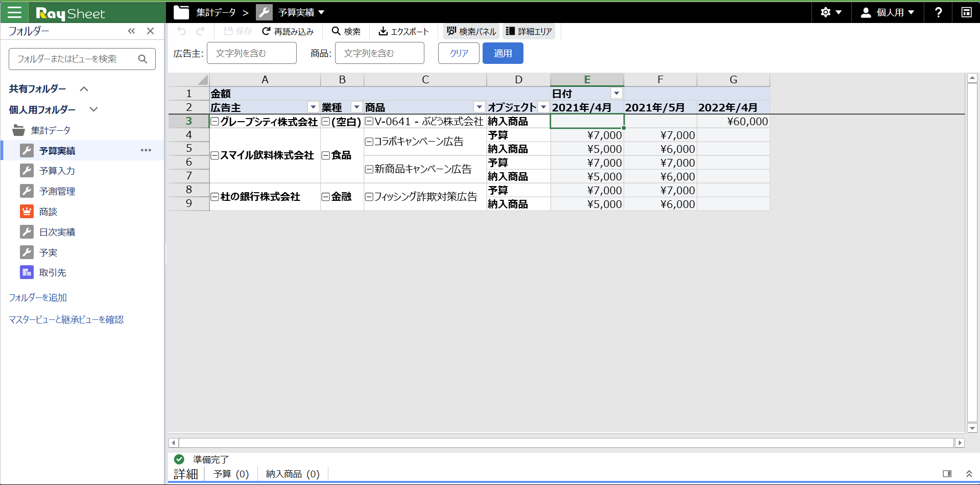Click the ¥60,000 cell
Viewport: 980px width, 485px height.
tap(733, 122)
